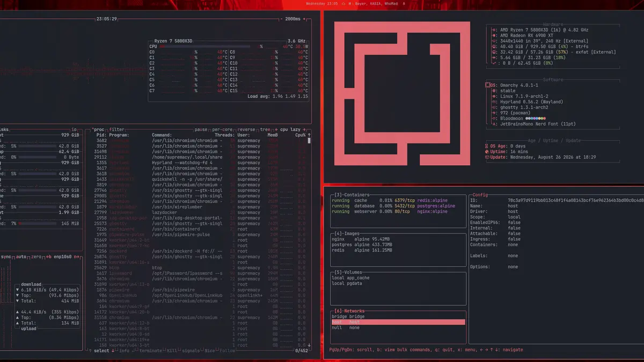Increase btop update interval with plus
The width and height of the screenshot is (644, 362).
(304, 19)
